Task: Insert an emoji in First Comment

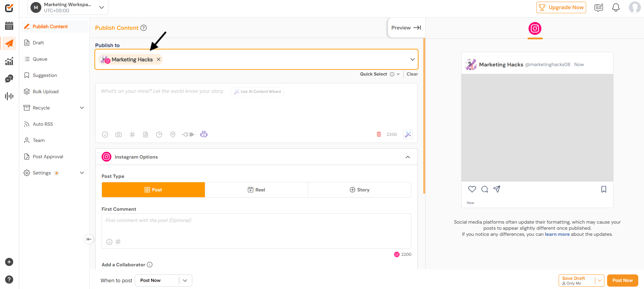Action: [x=109, y=242]
